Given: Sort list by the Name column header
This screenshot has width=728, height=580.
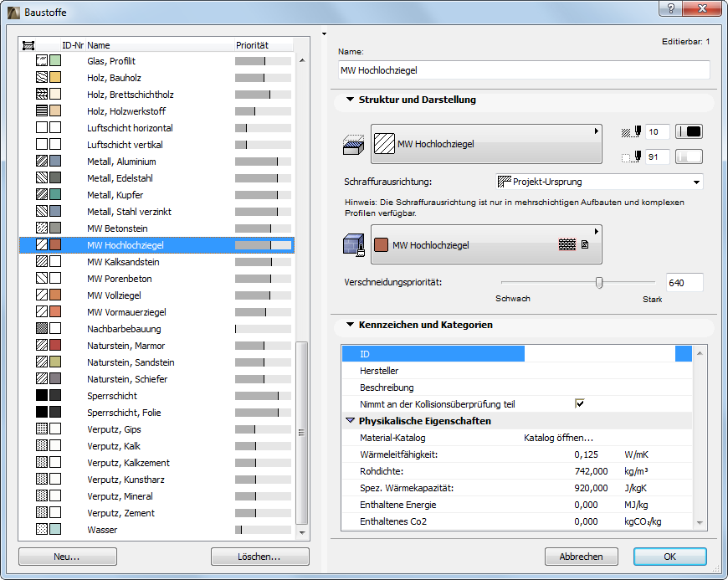Looking at the screenshot, I should (159, 45).
